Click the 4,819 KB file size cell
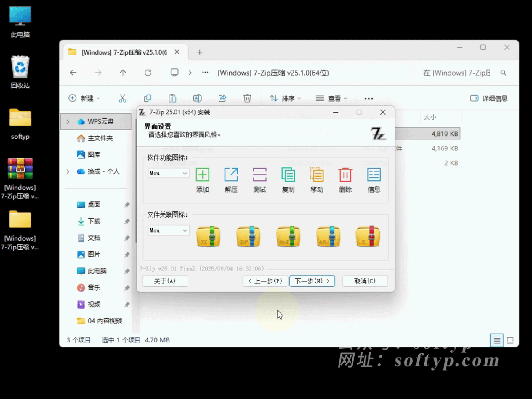 click(445, 133)
